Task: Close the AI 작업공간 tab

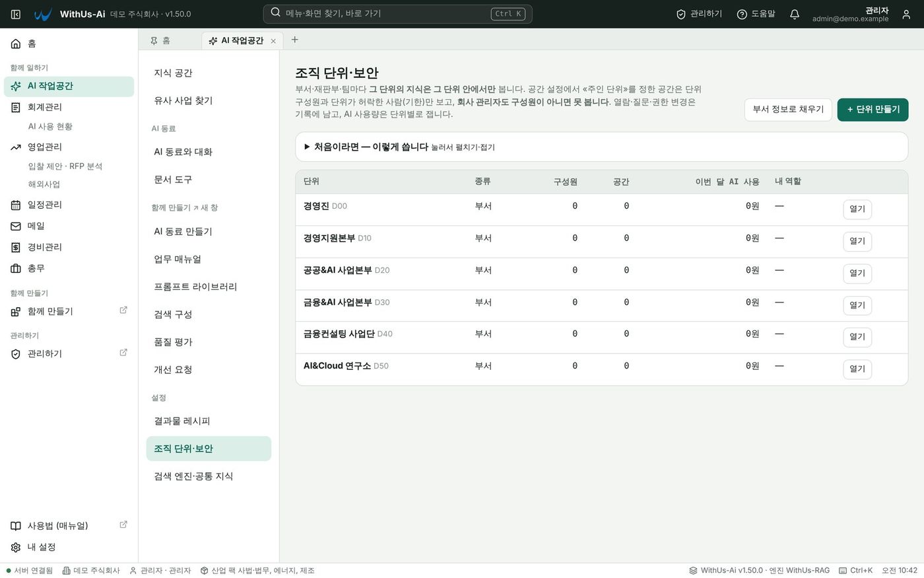Action: pyautogui.click(x=273, y=41)
